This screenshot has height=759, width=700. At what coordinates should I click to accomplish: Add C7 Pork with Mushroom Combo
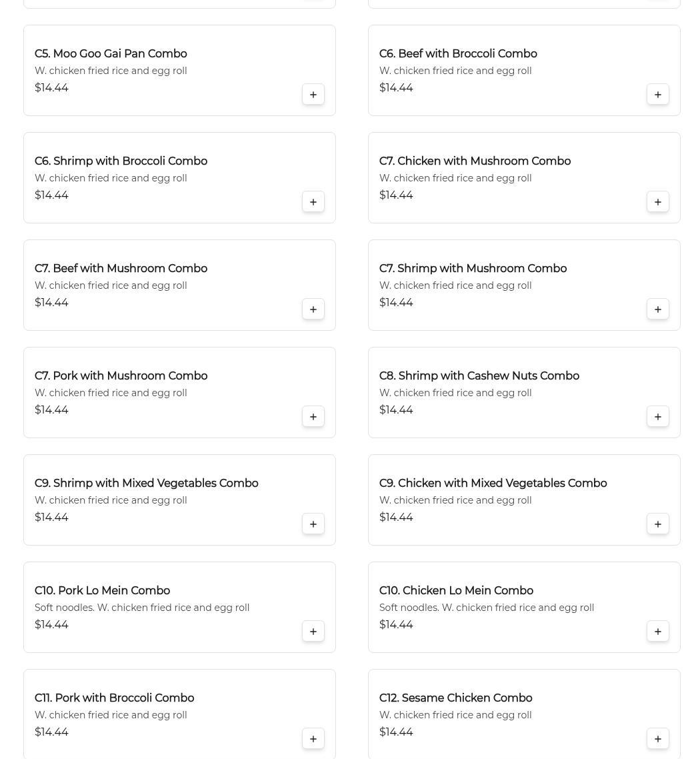[x=313, y=417]
